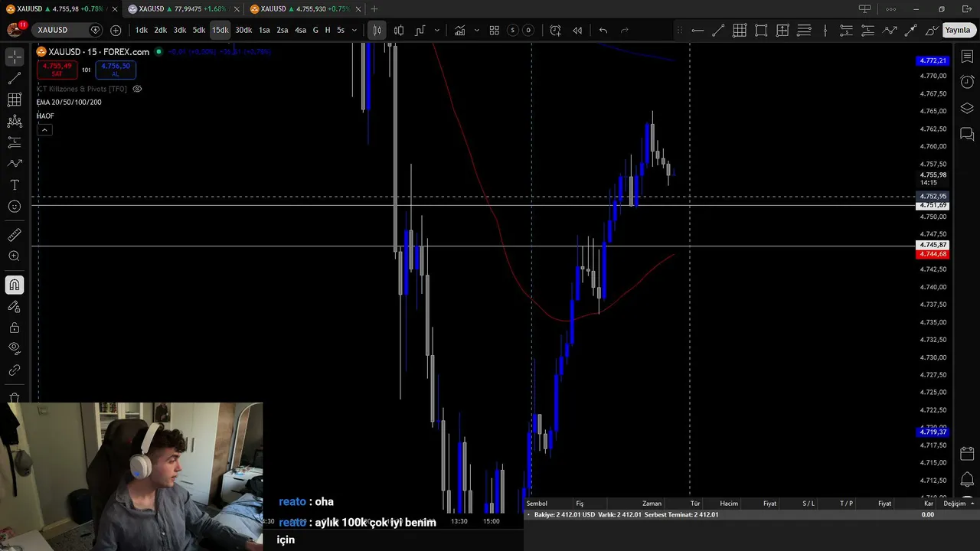Select the trend line tool in left sidebar
The image size is (980, 551).
click(15, 79)
